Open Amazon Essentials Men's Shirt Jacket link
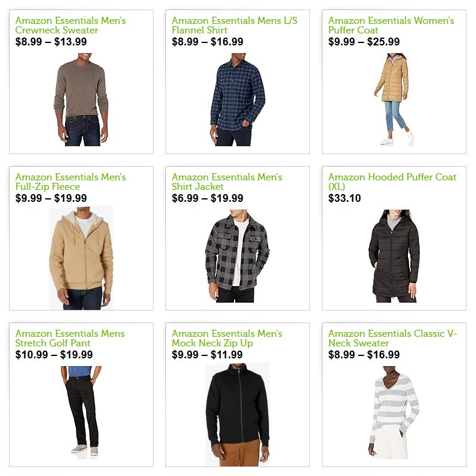This screenshot has width=476, height=476. click(227, 182)
